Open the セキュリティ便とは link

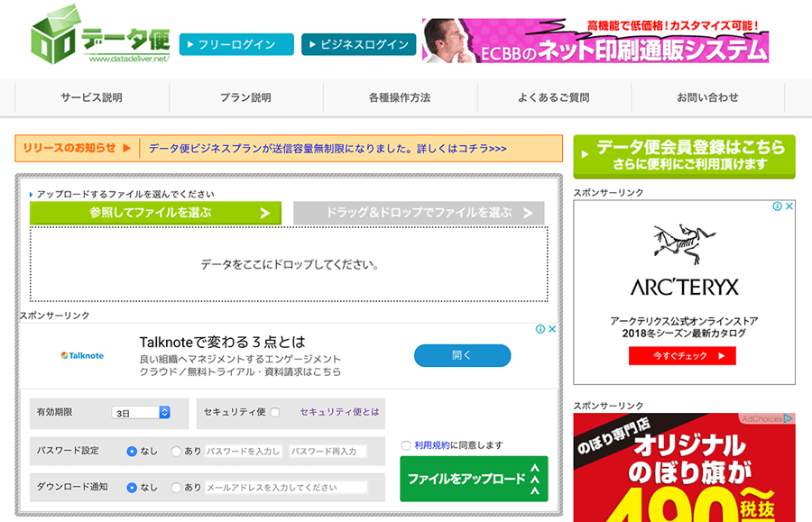tap(340, 412)
